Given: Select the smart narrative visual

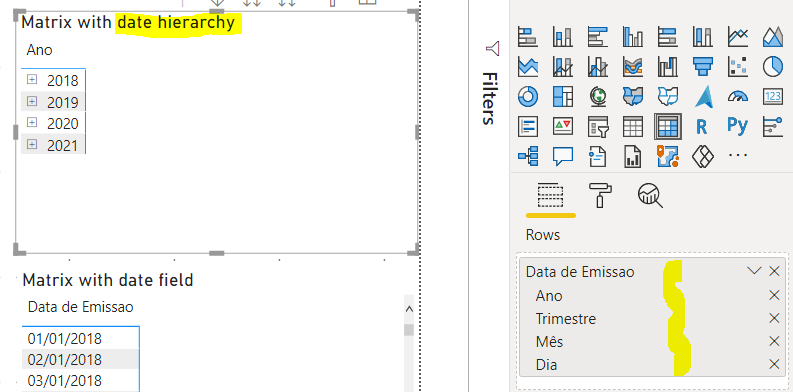Looking at the screenshot, I should pyautogui.click(x=598, y=156).
